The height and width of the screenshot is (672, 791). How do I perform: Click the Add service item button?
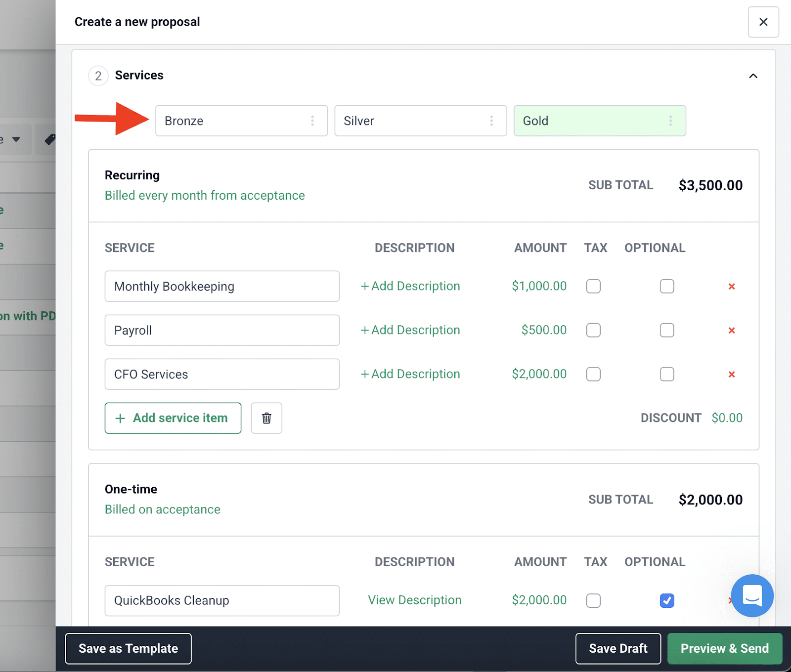tap(173, 418)
